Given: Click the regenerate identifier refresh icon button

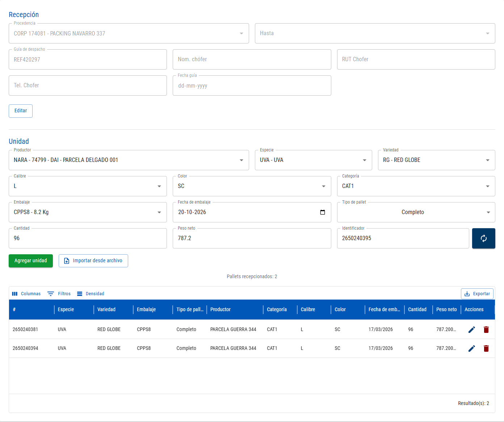Looking at the screenshot, I should [483, 238].
